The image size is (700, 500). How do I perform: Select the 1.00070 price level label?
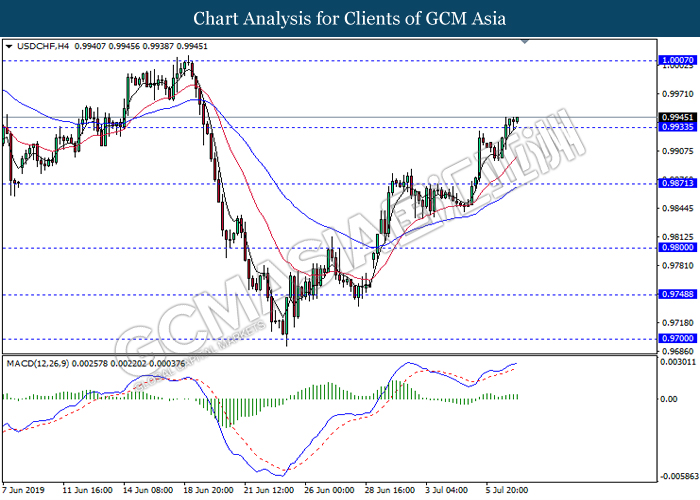coord(678,60)
